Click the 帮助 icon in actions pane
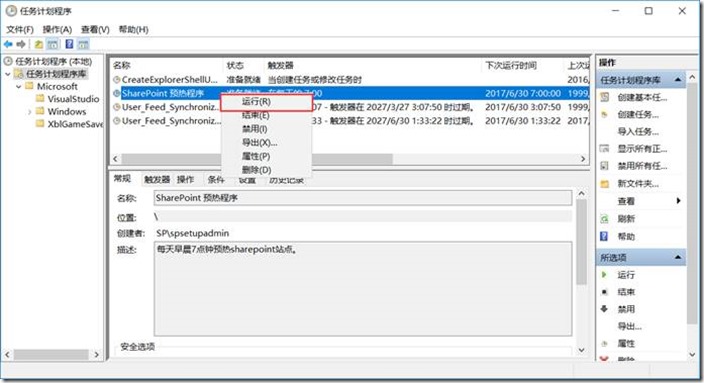The height and width of the screenshot is (383, 704). pos(604,236)
